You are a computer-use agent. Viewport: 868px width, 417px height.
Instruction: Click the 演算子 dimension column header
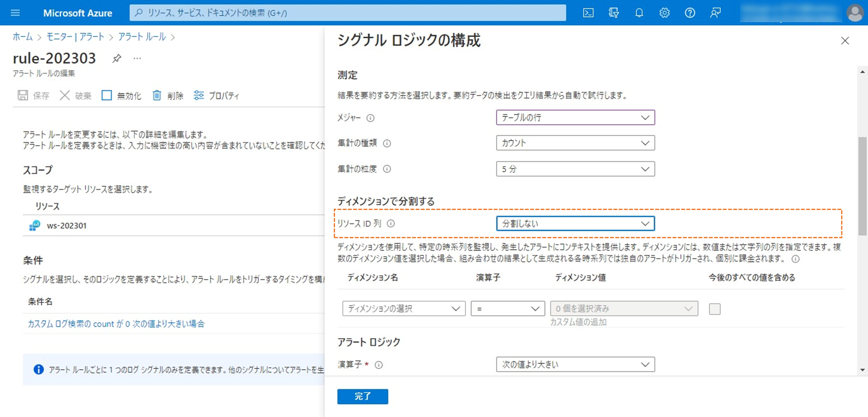pyautogui.click(x=488, y=277)
